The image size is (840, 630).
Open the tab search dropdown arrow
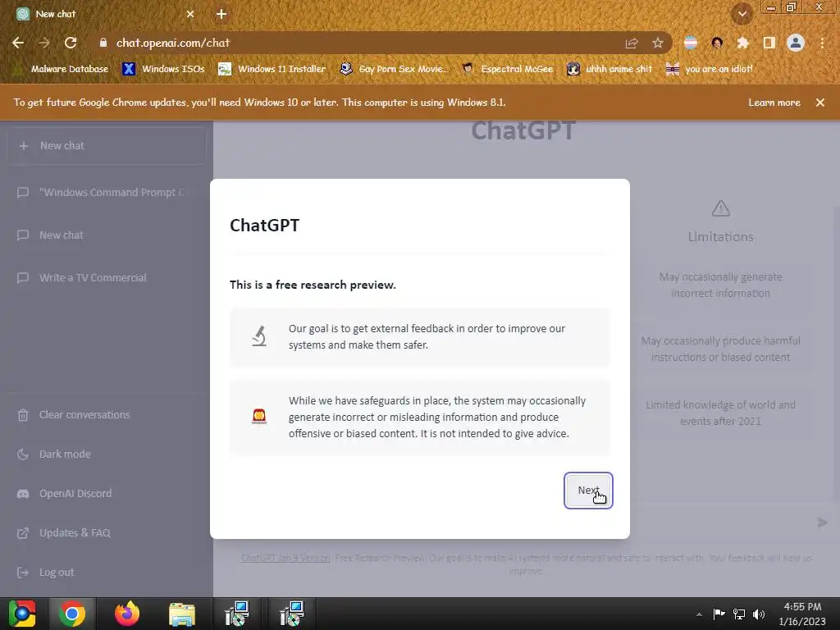(x=742, y=15)
